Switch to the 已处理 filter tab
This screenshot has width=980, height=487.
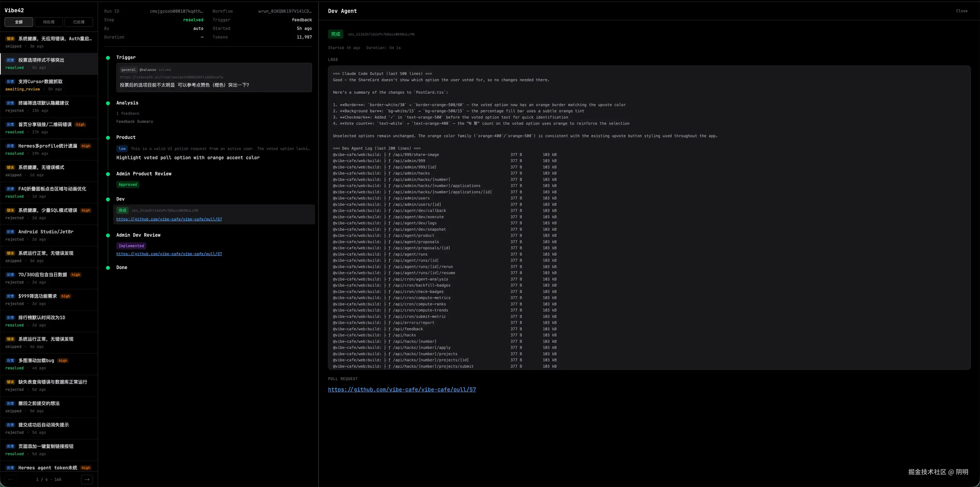(x=79, y=22)
